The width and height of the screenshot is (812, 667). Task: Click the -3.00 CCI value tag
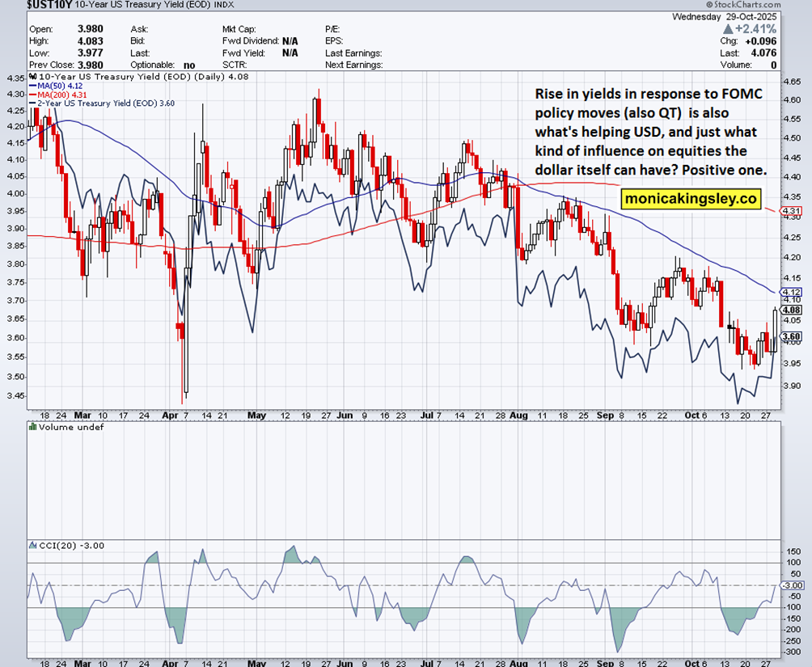(x=791, y=585)
